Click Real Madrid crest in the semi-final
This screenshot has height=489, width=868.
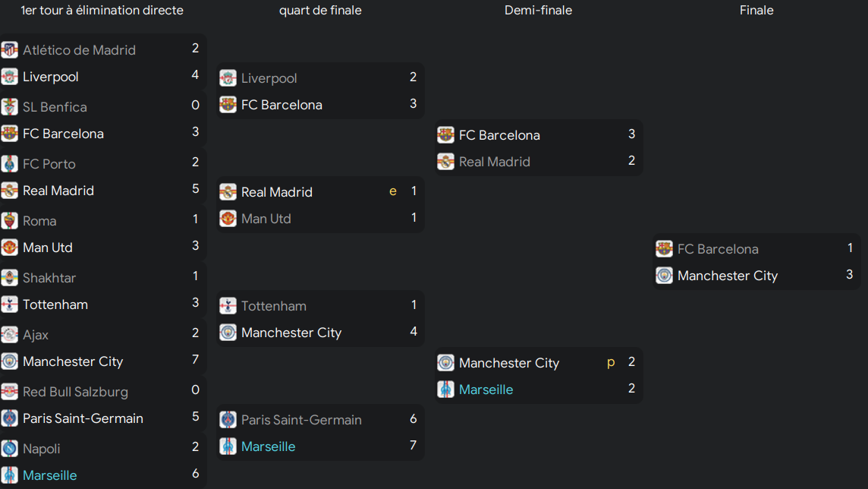tap(445, 162)
